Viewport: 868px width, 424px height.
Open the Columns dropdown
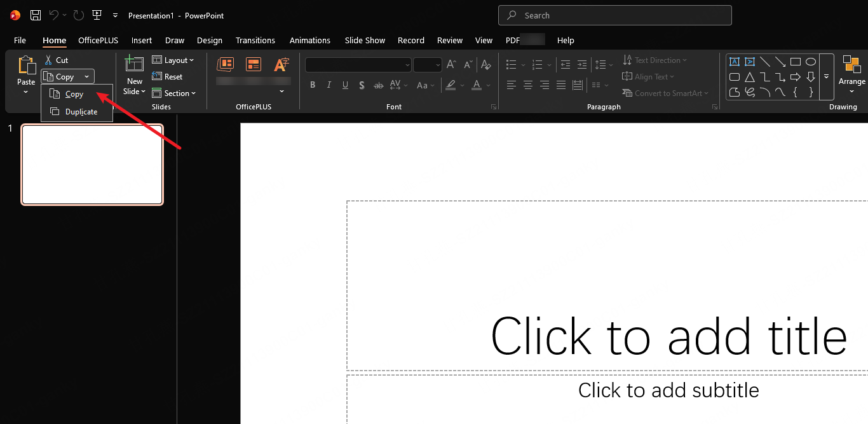click(x=600, y=85)
